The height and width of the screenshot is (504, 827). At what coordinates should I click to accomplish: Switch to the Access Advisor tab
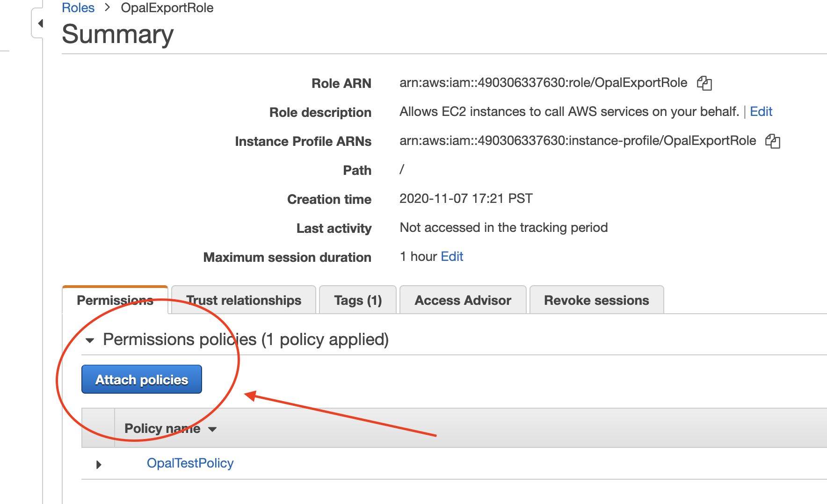(x=463, y=300)
